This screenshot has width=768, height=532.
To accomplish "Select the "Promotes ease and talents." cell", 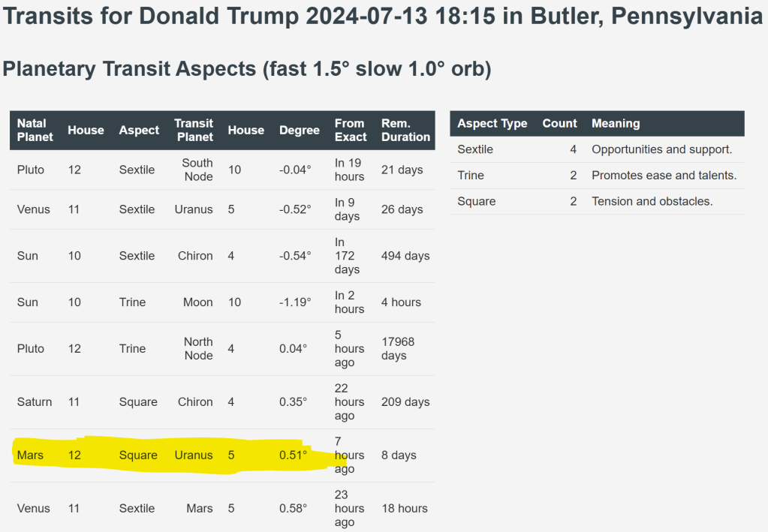I will coord(664,176).
